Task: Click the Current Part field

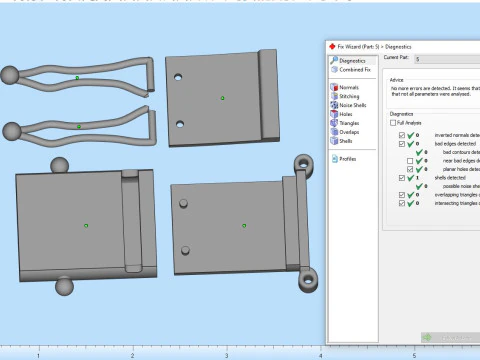Action: (447, 59)
